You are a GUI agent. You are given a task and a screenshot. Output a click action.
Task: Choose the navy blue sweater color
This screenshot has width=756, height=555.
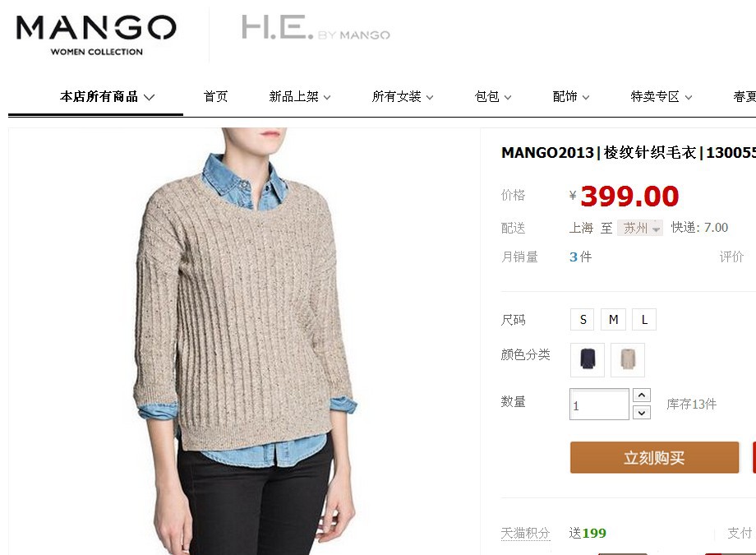[588, 360]
